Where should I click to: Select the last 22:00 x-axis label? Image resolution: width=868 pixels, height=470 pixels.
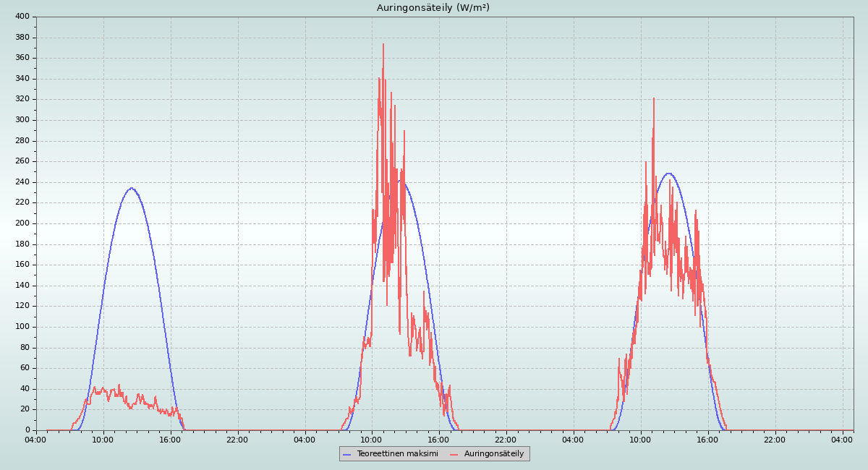click(775, 440)
